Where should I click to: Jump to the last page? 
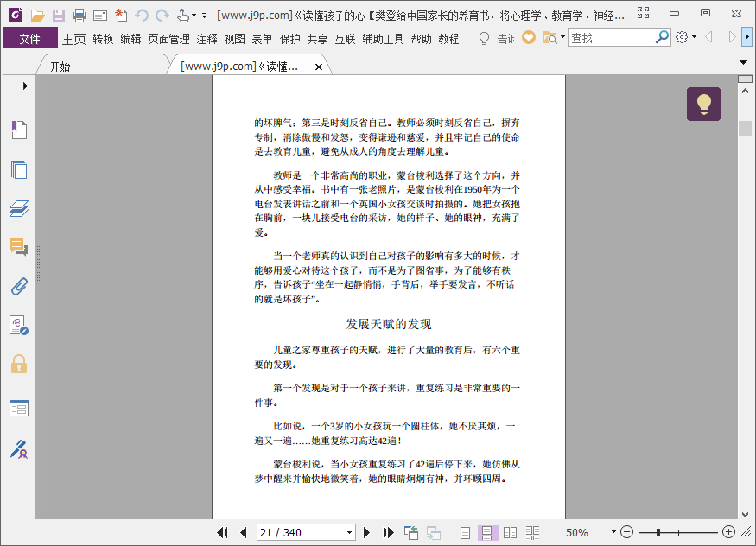pyautogui.click(x=388, y=532)
